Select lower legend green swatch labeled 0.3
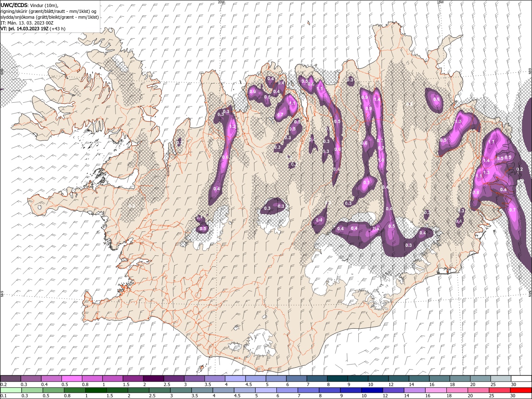Viewport: 532px width, 399px height. (32, 390)
